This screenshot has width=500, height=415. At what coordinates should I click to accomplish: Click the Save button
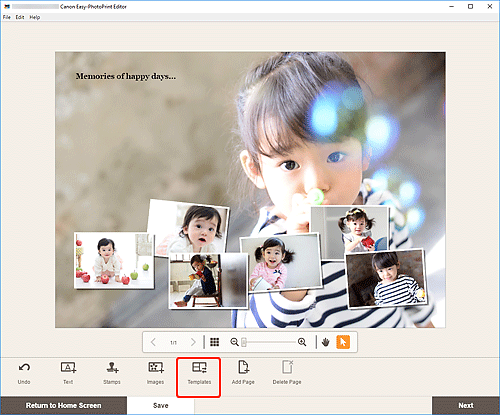coord(161,405)
